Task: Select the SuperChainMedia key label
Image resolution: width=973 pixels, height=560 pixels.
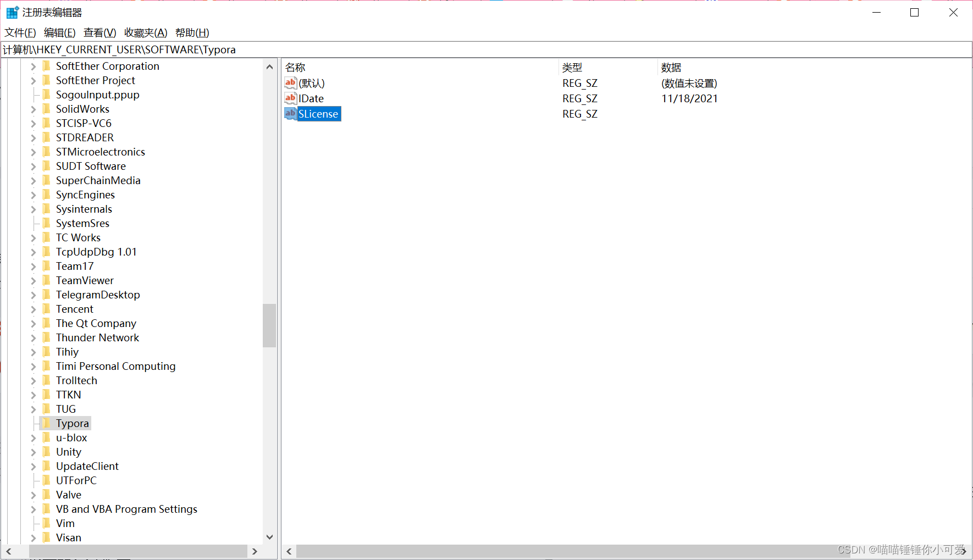Action: coord(98,180)
